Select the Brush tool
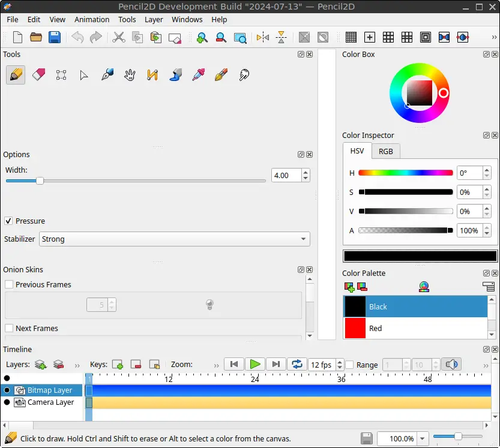This screenshot has width=500, height=448. coord(221,75)
